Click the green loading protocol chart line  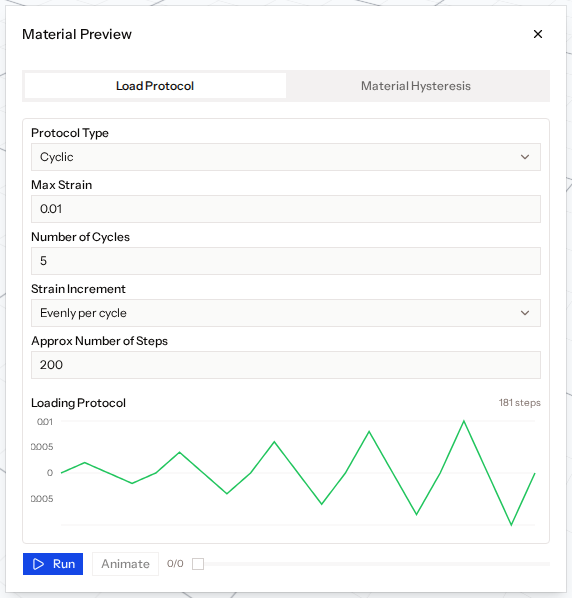[x=298, y=473]
